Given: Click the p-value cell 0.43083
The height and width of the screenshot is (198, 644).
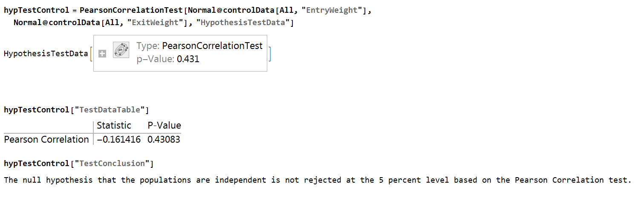Looking at the screenshot, I should click(164, 139).
